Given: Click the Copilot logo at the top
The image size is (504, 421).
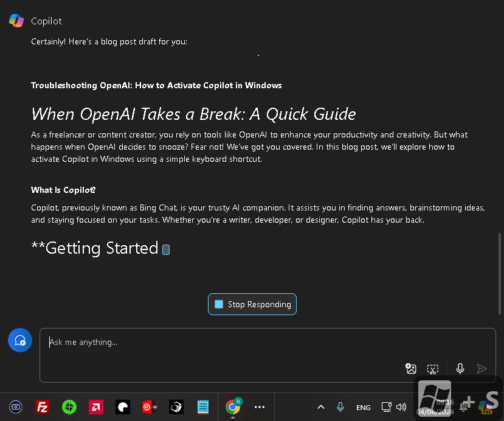Looking at the screenshot, I should pos(16,21).
